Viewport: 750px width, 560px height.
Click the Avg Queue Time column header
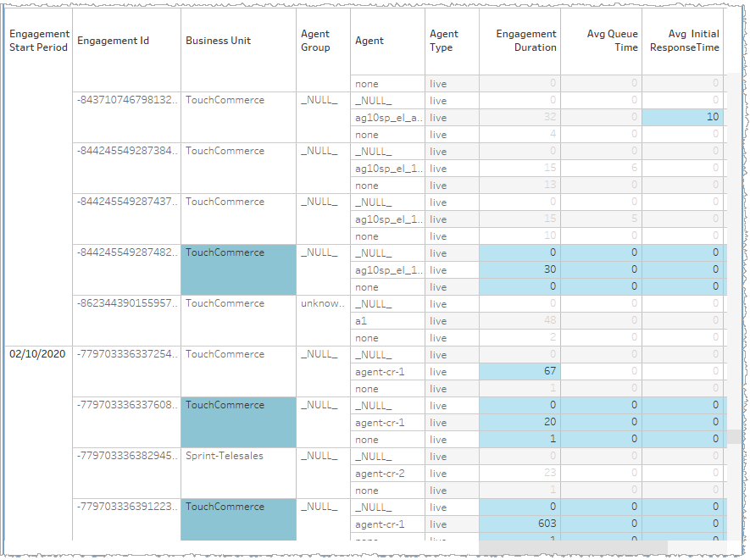click(x=606, y=40)
